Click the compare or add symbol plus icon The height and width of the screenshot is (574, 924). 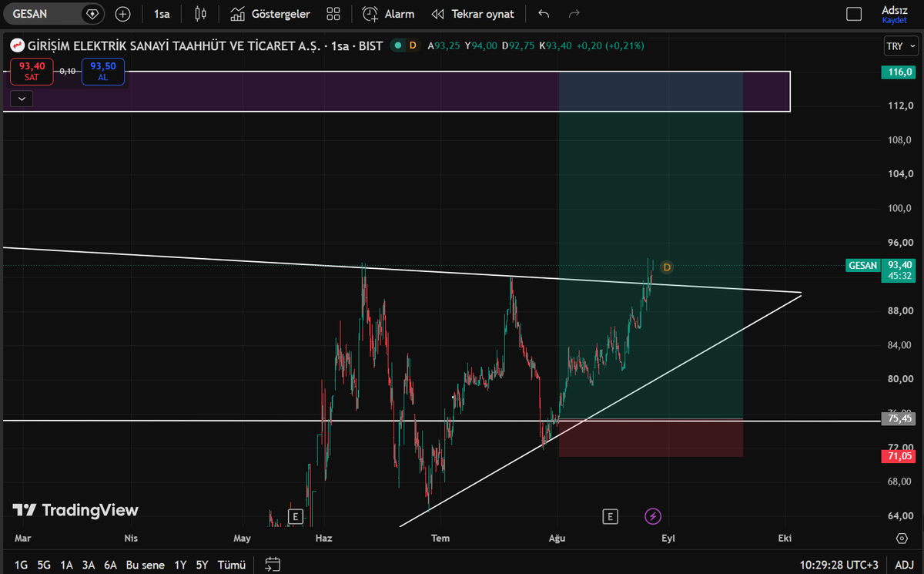[122, 14]
